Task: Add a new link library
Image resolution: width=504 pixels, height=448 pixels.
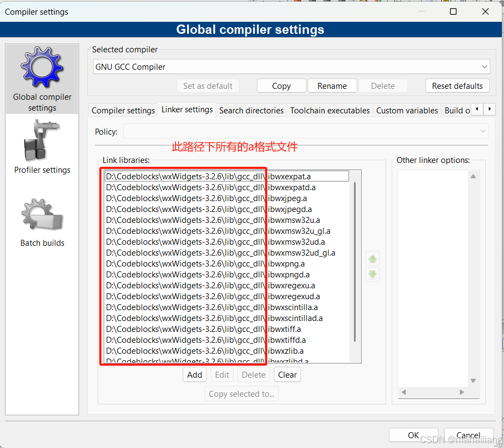Action: click(x=195, y=375)
